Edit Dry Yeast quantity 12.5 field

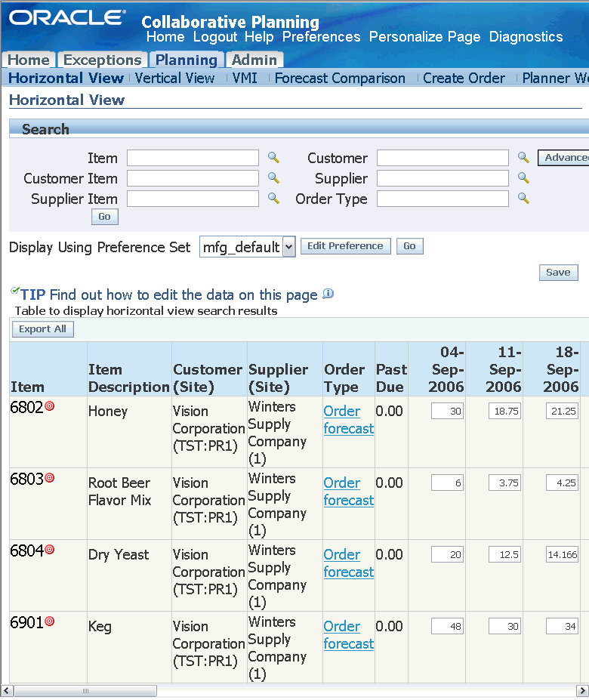[x=504, y=555]
